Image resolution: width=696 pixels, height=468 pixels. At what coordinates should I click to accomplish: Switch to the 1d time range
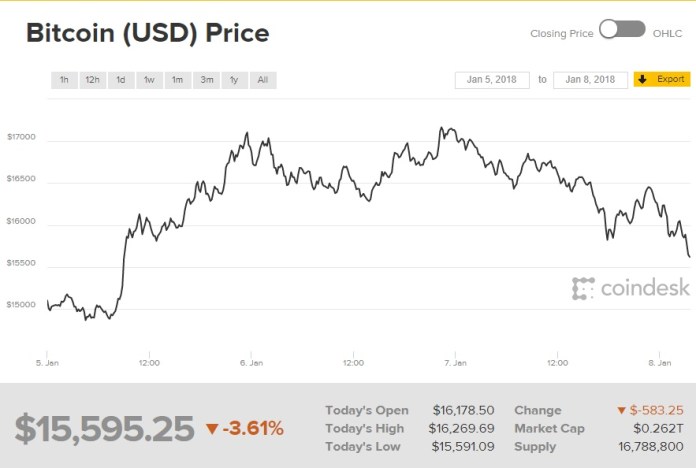pyautogui.click(x=120, y=79)
